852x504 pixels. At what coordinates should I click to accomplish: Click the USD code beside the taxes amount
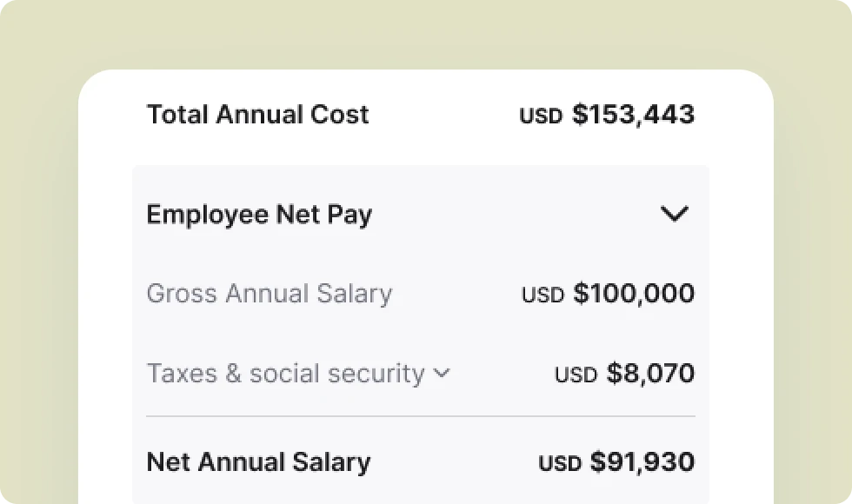576,375
